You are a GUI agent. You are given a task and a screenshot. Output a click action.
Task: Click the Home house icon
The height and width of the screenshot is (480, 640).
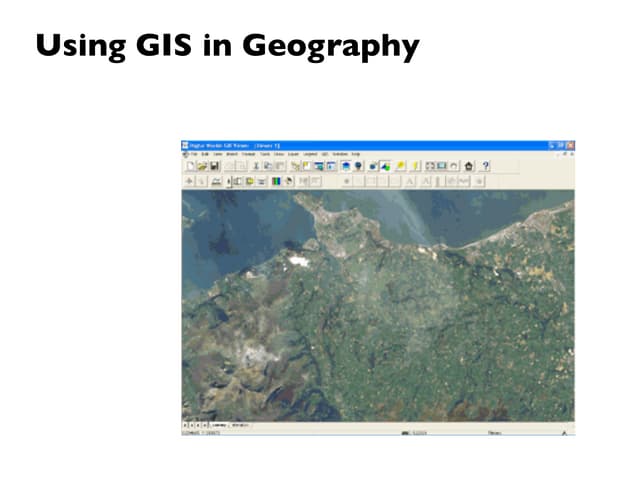click(x=468, y=166)
